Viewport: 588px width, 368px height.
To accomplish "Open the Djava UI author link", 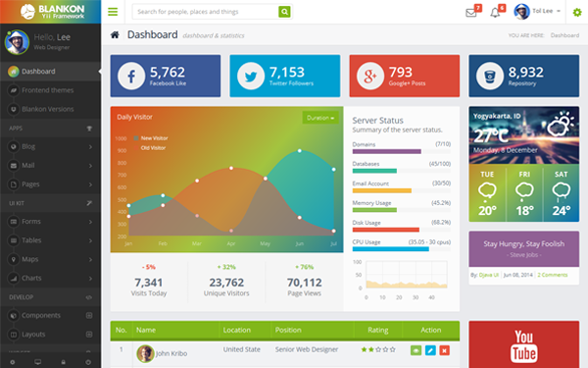I will point(489,275).
